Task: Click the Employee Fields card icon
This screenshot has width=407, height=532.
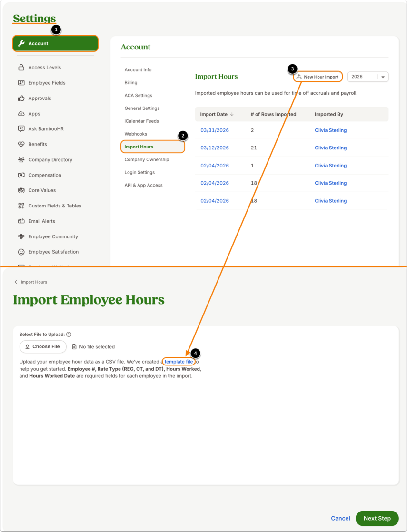Action: tap(21, 83)
